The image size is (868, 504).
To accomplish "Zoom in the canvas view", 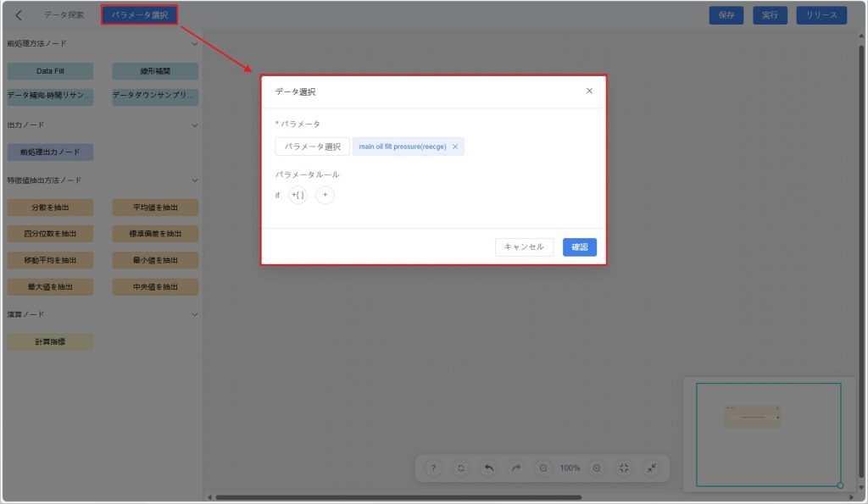I will [597, 468].
